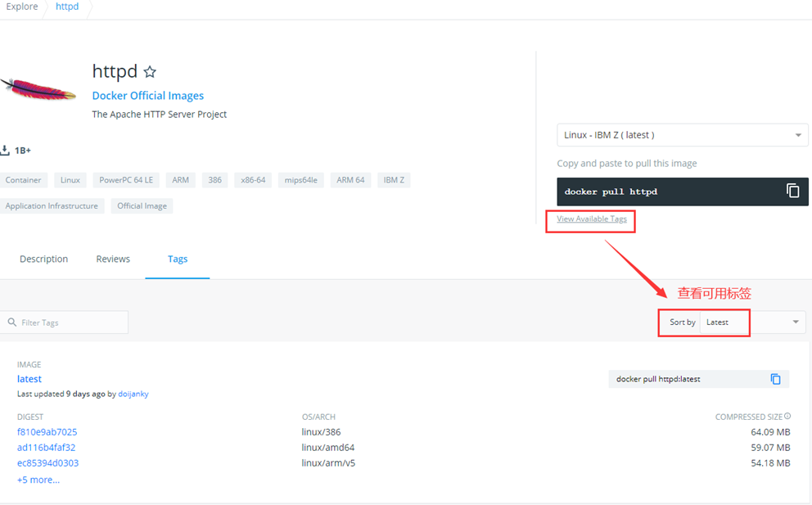Click the mips64le tag chip

(x=301, y=180)
